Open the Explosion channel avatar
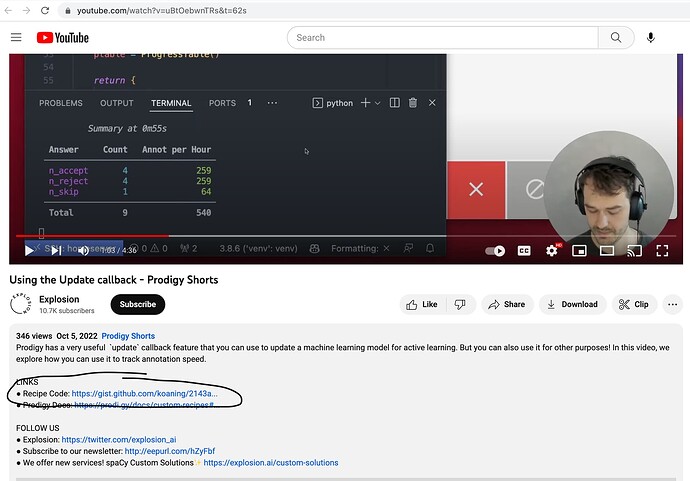 21,304
